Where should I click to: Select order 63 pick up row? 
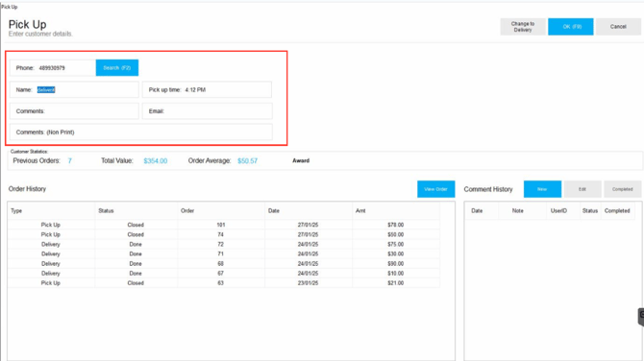point(224,283)
